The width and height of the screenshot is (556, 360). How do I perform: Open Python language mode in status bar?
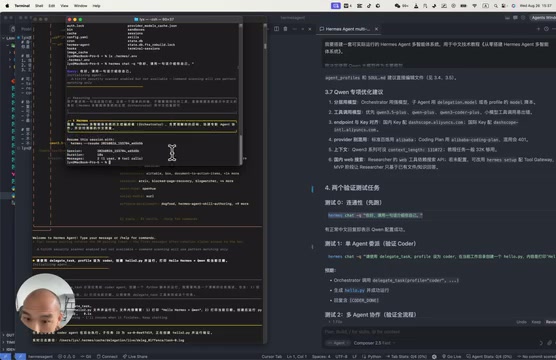[x=372, y=356]
